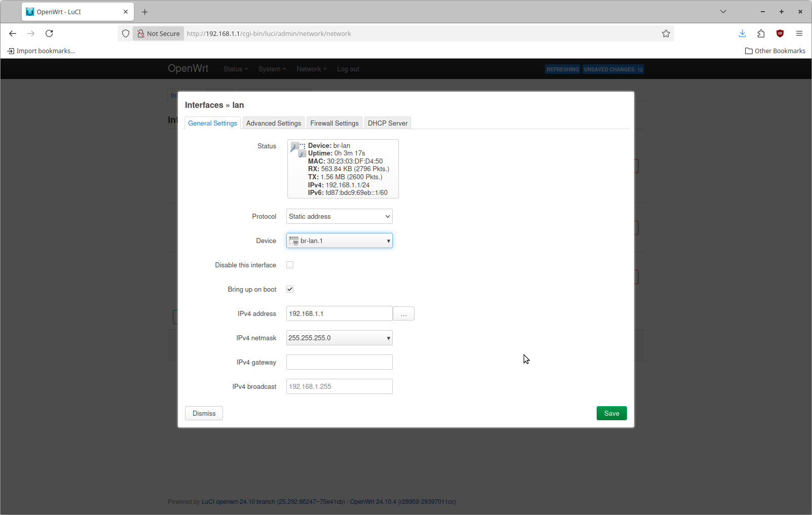Open the Firefox downloads icon

pos(742,33)
